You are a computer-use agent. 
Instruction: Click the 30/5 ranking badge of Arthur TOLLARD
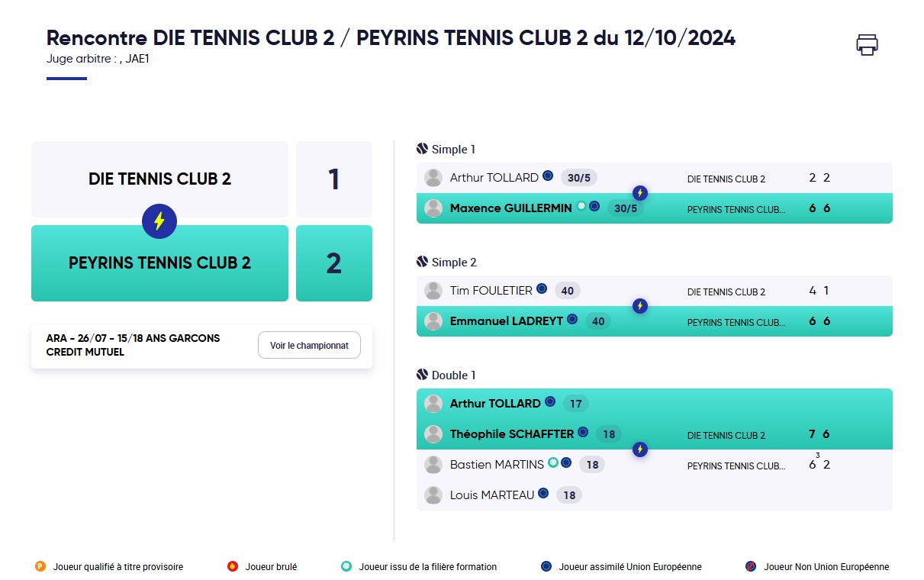point(579,178)
